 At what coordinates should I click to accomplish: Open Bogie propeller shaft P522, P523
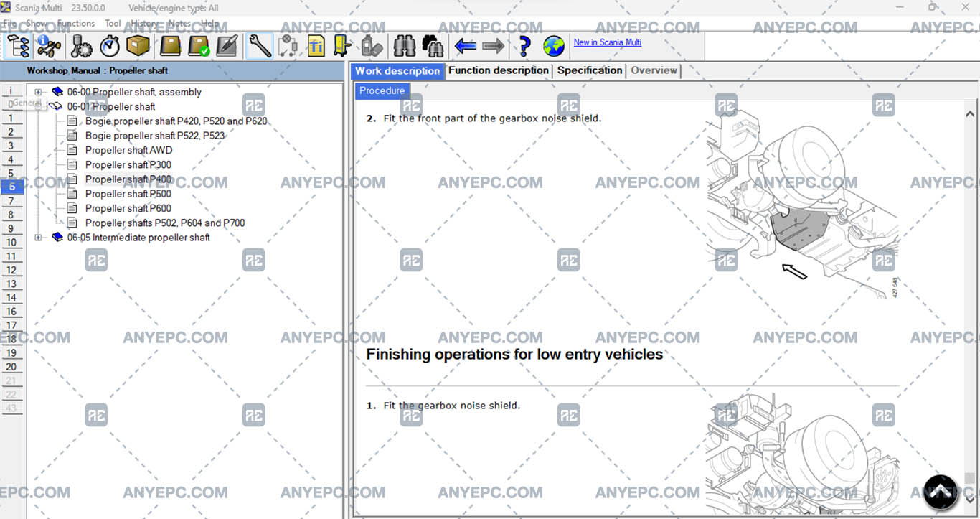click(155, 136)
